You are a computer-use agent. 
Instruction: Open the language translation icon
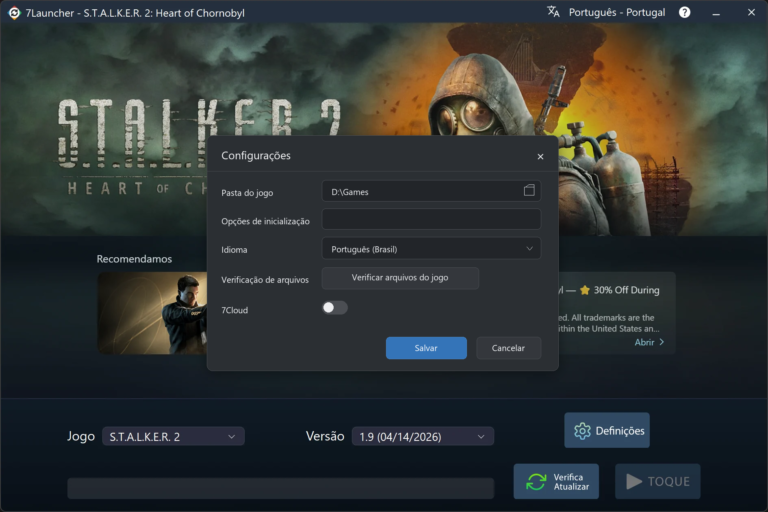pyautogui.click(x=553, y=12)
